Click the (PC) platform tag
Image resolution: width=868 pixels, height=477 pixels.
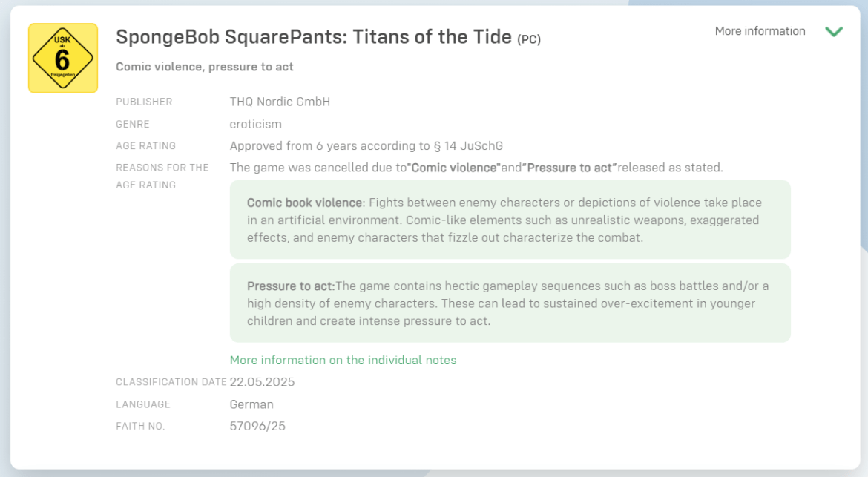click(529, 39)
